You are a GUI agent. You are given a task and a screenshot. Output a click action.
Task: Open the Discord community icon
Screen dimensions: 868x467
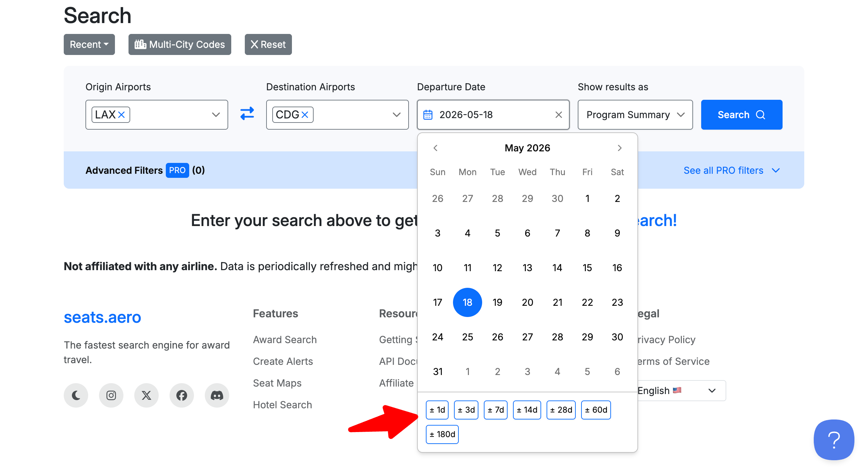click(x=217, y=395)
